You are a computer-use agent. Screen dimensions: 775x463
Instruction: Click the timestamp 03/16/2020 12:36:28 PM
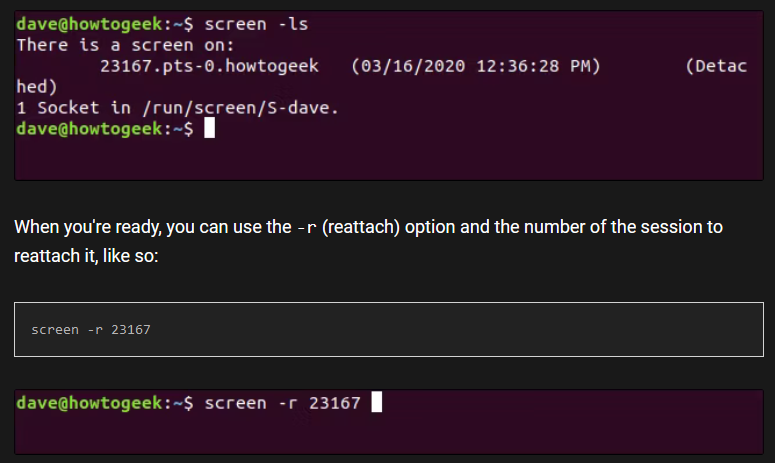[476, 66]
